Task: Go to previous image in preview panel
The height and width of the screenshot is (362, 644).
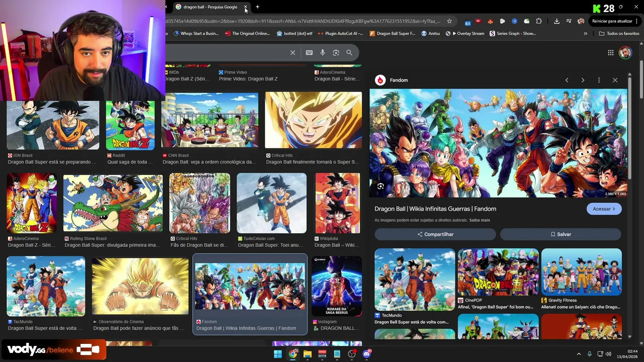Action: tap(567, 80)
